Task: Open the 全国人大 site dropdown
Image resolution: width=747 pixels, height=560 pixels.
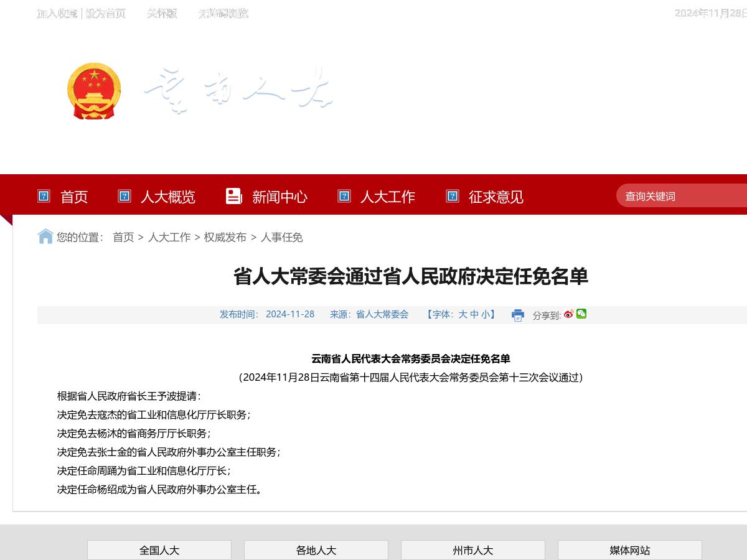Action: pos(159,550)
